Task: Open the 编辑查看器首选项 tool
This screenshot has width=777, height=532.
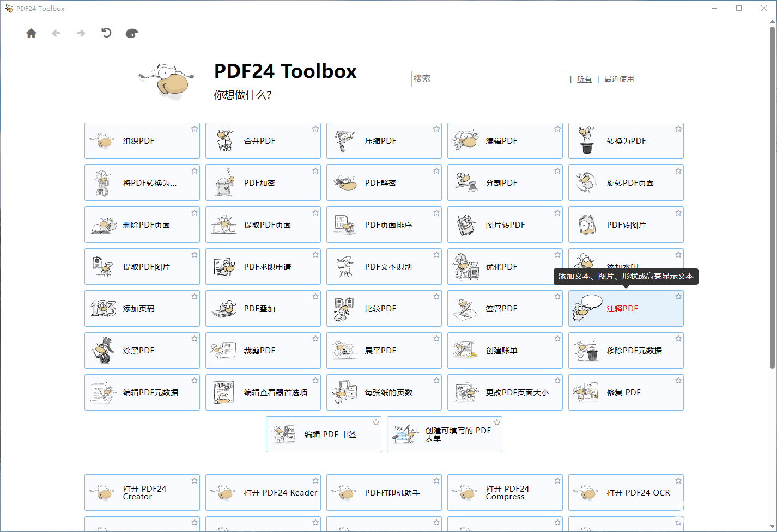Action: coord(263,392)
